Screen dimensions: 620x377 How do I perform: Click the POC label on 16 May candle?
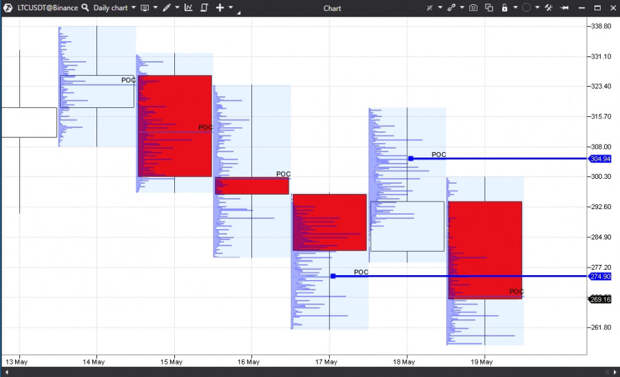(x=283, y=174)
